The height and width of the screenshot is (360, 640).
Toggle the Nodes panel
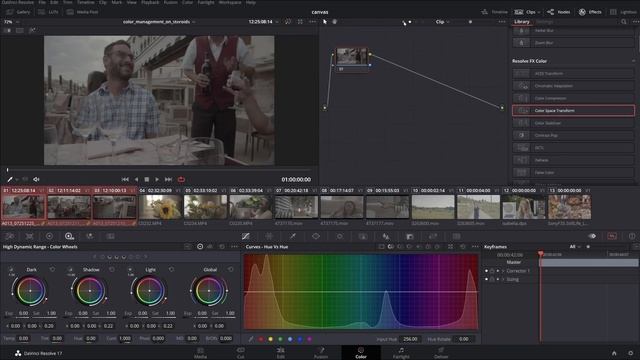point(559,12)
